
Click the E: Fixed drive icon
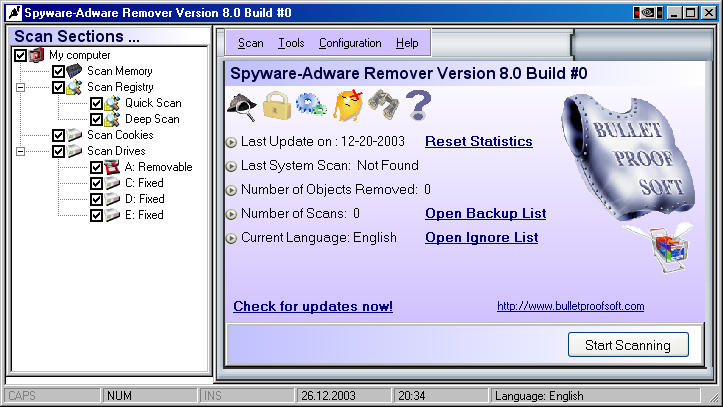tap(112, 215)
